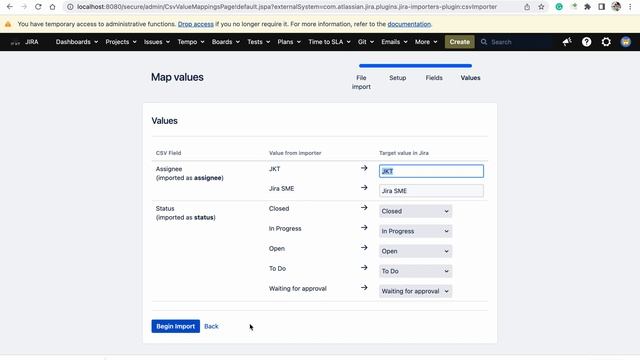The height and width of the screenshot is (360, 640).
Task: Open the Waiting for approval dropdown
Action: coord(415,291)
